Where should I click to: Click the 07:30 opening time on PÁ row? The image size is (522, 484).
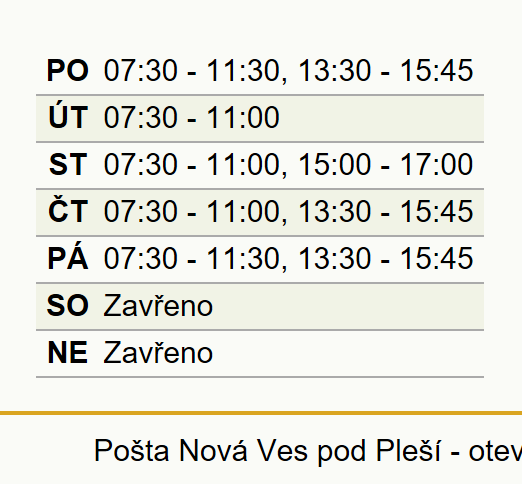point(140,258)
